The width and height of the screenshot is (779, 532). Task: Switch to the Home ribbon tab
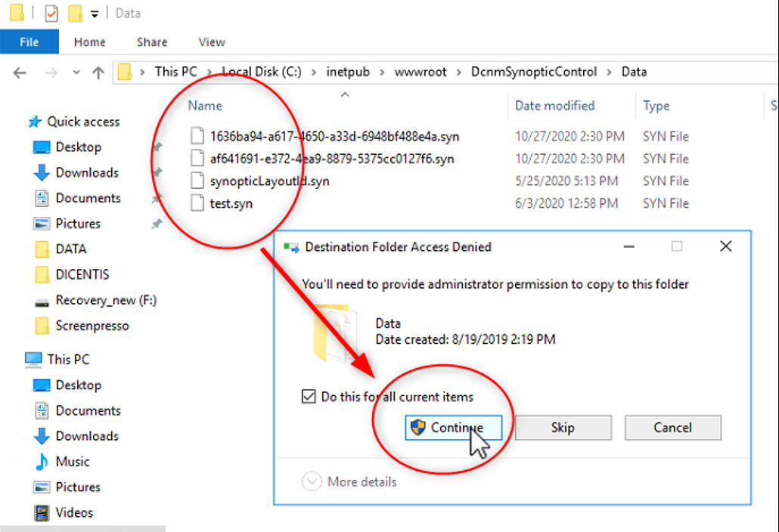point(90,42)
